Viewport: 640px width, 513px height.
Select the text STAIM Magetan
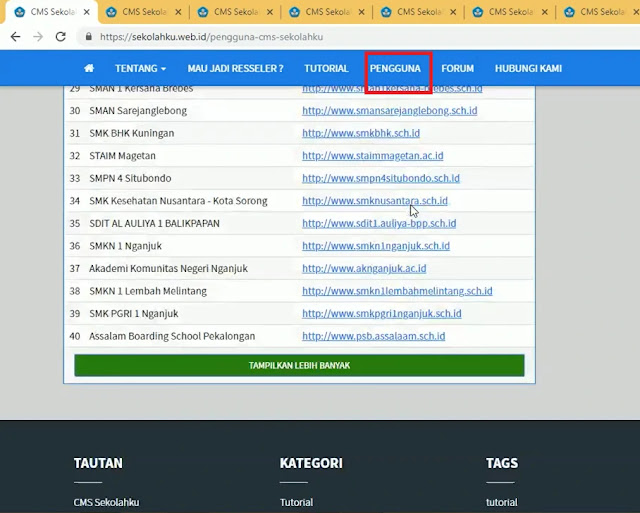tap(122, 155)
